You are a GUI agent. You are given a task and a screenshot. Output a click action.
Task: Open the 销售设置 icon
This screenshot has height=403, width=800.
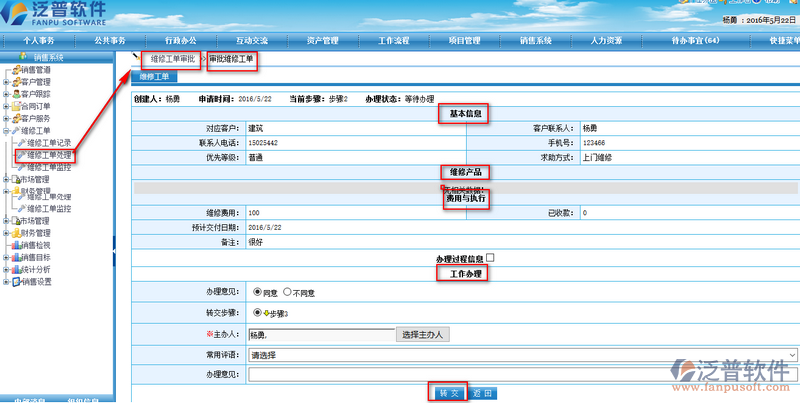pyautogui.click(x=15, y=282)
